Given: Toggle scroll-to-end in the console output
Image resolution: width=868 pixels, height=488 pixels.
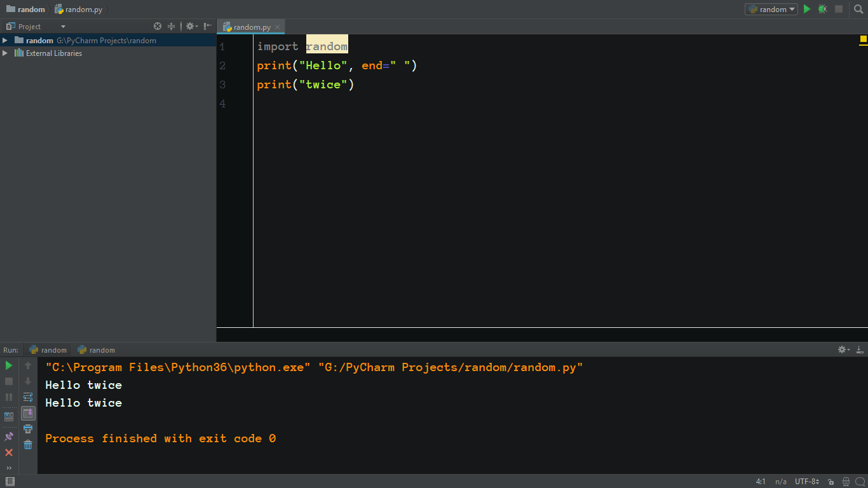Looking at the screenshot, I should coord(28,413).
